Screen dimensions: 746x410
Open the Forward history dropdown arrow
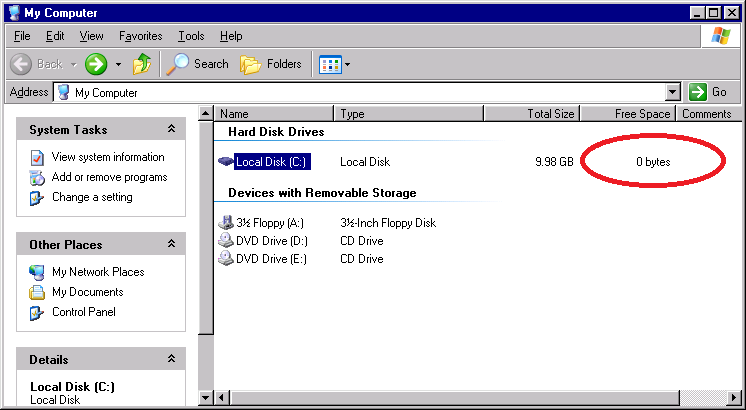pos(118,64)
